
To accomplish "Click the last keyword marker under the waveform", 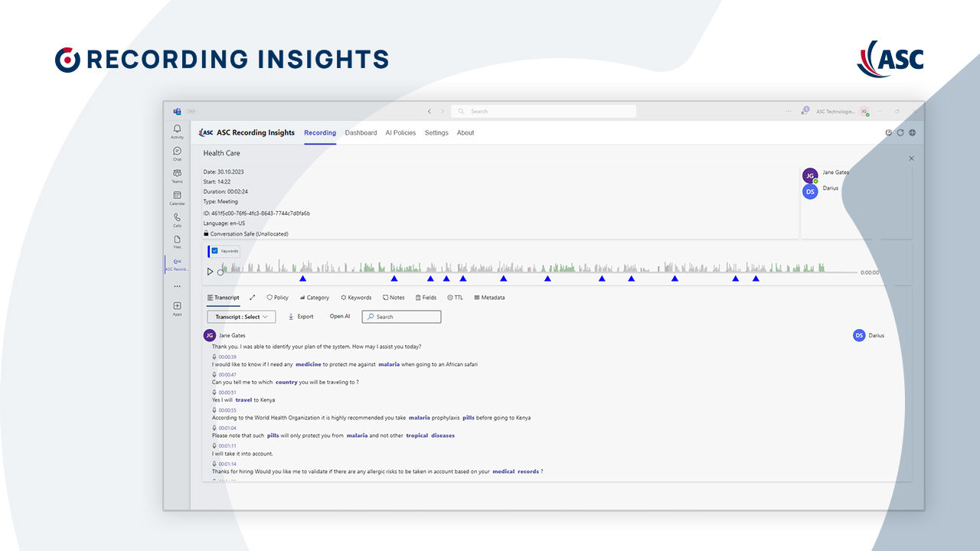I will click(756, 279).
